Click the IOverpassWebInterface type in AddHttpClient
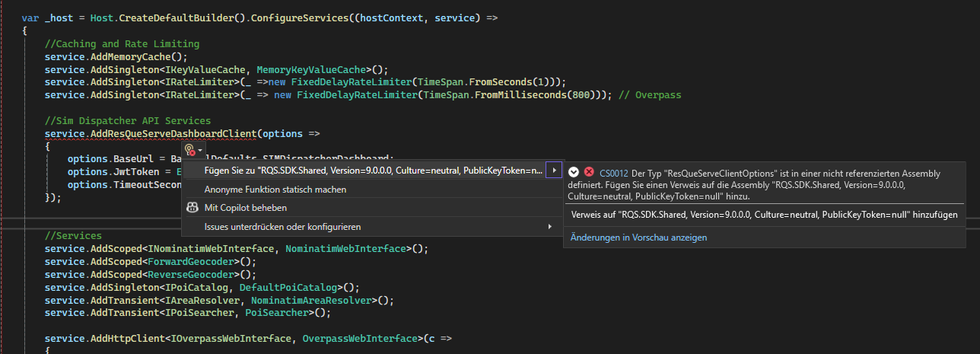 pos(229,339)
